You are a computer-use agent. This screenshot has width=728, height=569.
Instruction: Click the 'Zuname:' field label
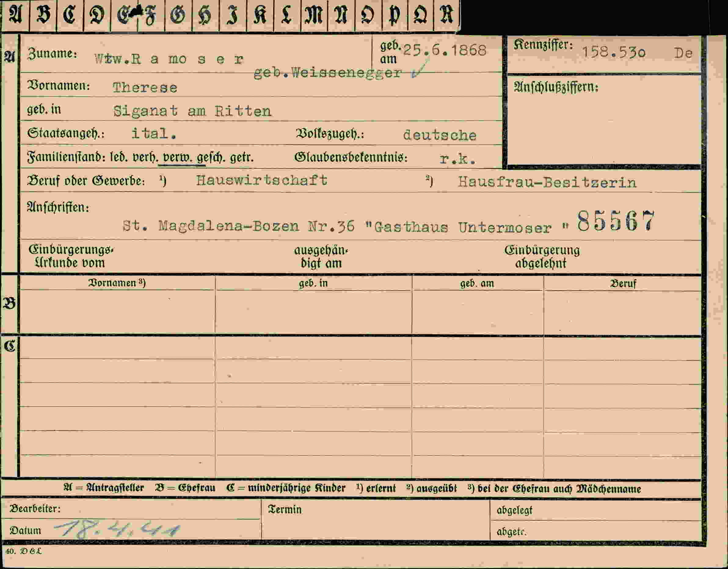click(53, 53)
